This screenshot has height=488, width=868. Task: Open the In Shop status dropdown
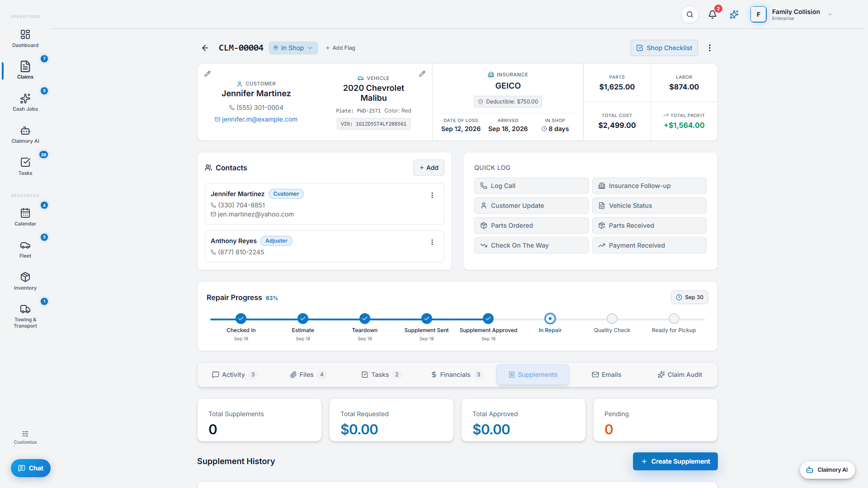[293, 48]
